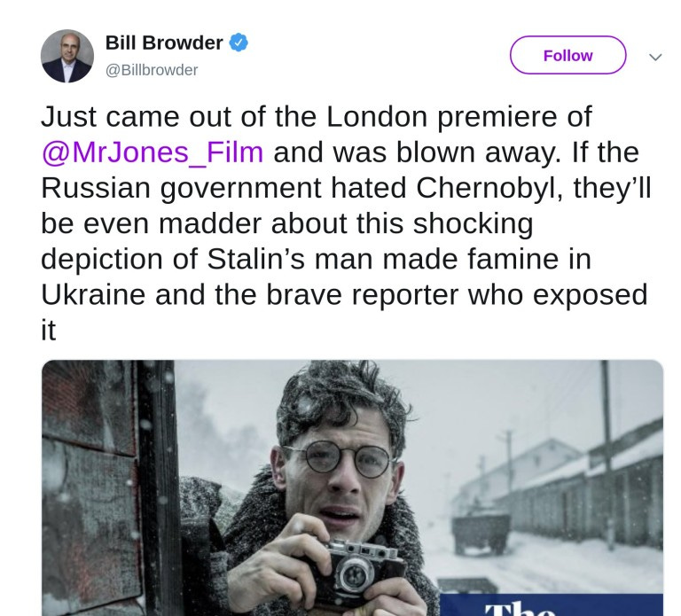Image resolution: width=681 pixels, height=616 pixels.
Task: Click the word "Stalin's" in the tweet
Action: pyautogui.click(x=255, y=259)
